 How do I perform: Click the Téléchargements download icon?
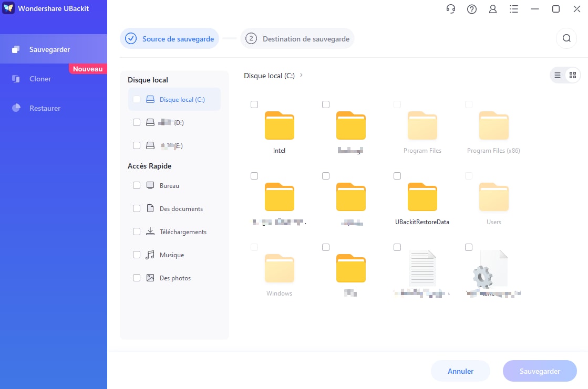[x=150, y=232]
